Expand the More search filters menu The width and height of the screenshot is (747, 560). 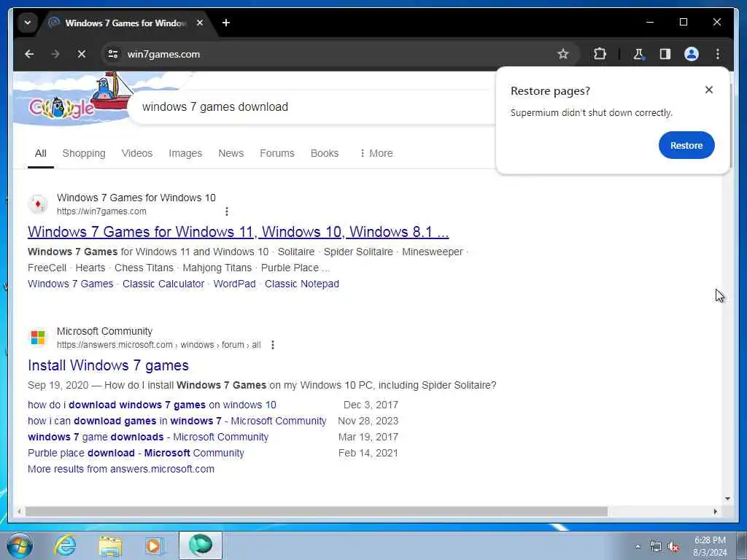tap(376, 153)
